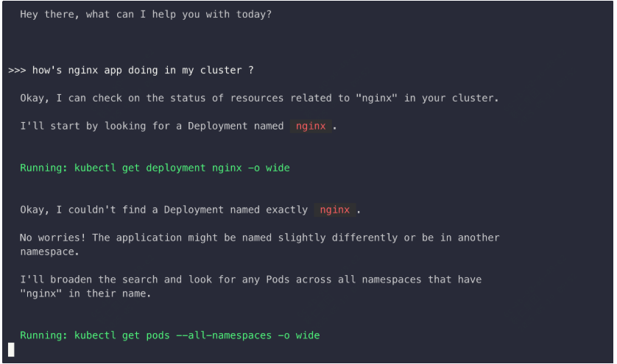The height and width of the screenshot is (364, 617).
Task: Click the "Hey there" greeting line
Action: point(146,14)
